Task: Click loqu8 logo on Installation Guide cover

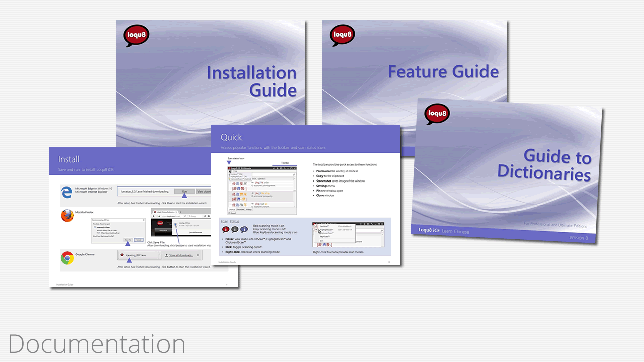Action: click(136, 37)
